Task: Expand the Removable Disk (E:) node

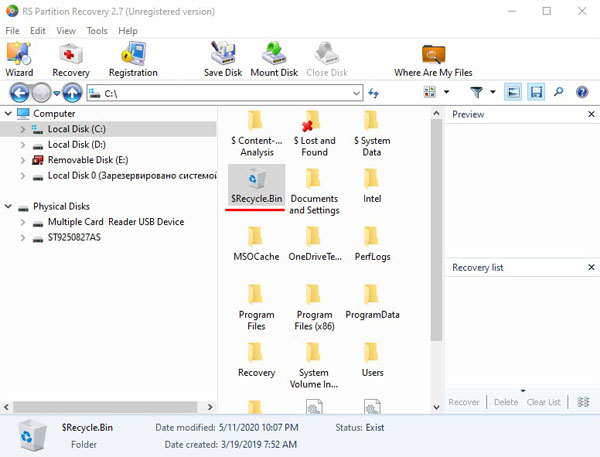Action: (x=23, y=160)
